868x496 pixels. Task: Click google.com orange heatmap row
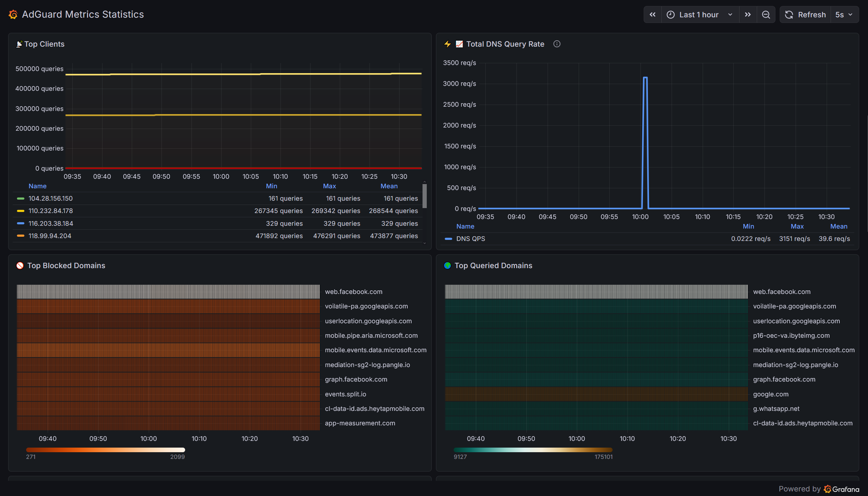point(596,394)
